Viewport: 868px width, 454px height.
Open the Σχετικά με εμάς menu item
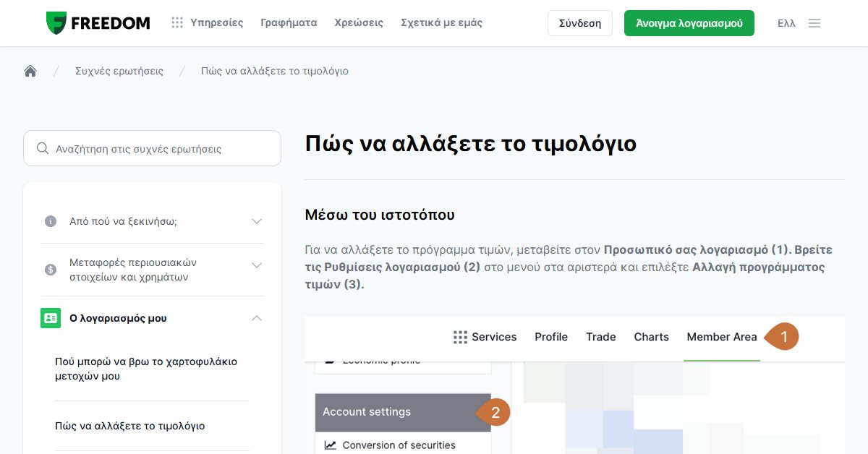pos(441,23)
